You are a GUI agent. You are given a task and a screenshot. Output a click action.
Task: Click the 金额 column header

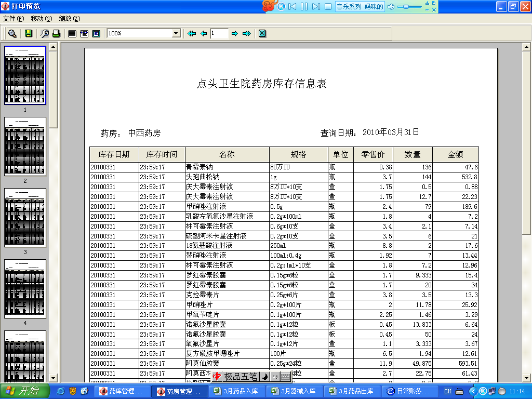coord(456,155)
